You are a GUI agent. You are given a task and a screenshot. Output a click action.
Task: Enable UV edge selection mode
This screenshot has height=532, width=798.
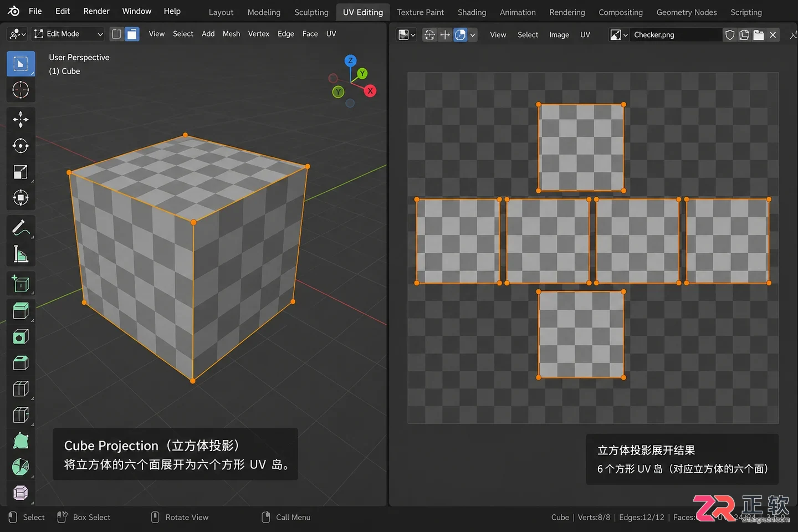(x=445, y=35)
